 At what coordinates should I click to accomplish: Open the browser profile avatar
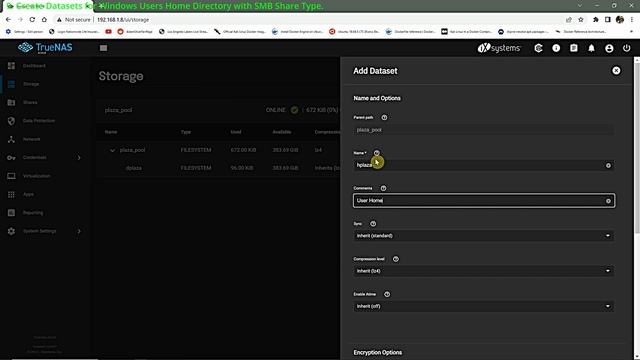(620, 20)
